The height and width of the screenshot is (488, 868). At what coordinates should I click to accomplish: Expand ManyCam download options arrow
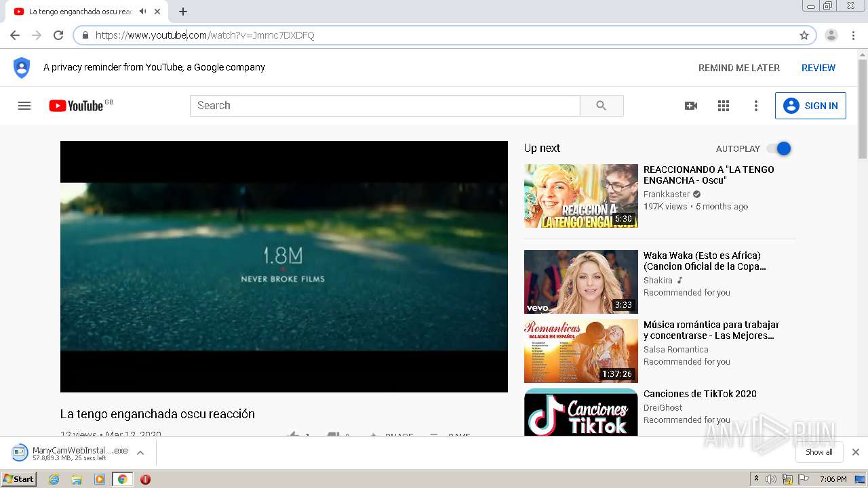[x=140, y=453]
